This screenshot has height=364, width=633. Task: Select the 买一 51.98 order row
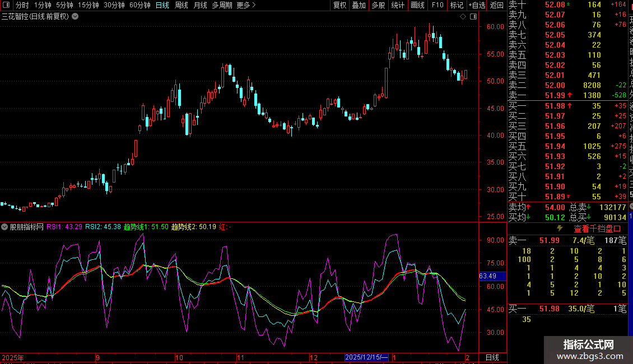click(568, 106)
